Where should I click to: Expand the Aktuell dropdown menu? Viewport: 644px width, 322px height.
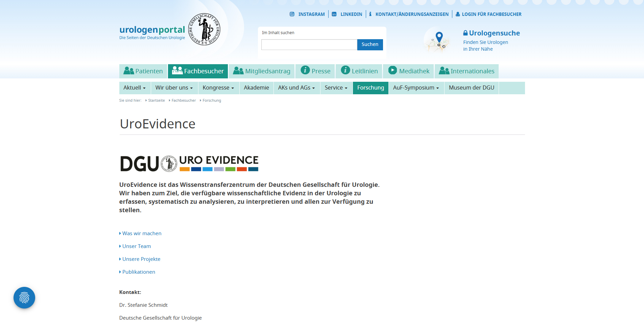135,88
